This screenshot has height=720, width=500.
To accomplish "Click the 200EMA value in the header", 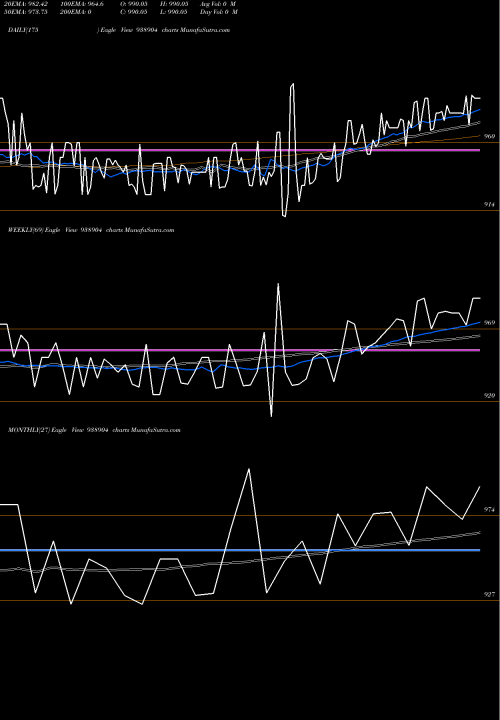I will click(x=75, y=12).
